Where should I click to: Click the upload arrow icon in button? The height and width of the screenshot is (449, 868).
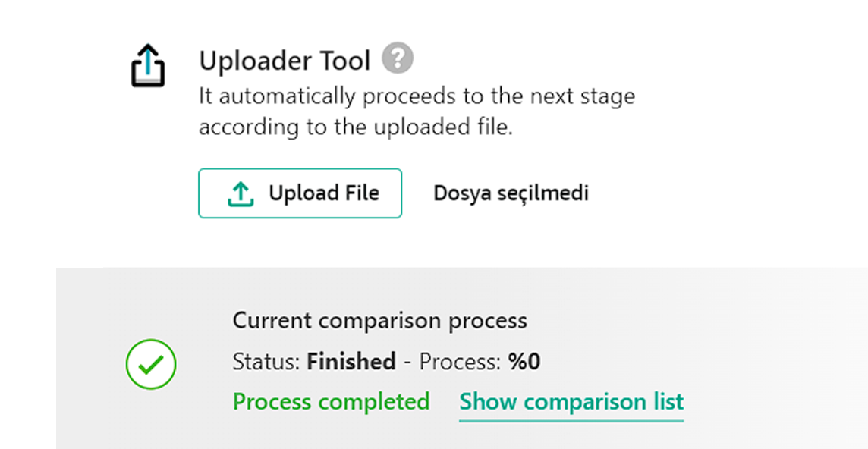coord(241,194)
